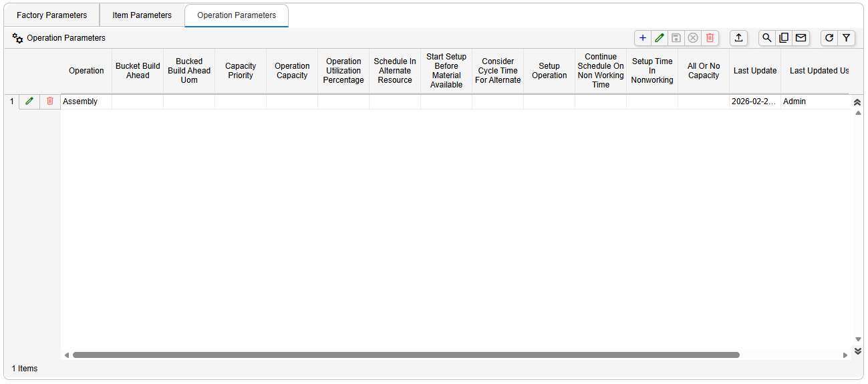Delete the Assembly row using trash icon
868x384 pixels.
[x=50, y=102]
